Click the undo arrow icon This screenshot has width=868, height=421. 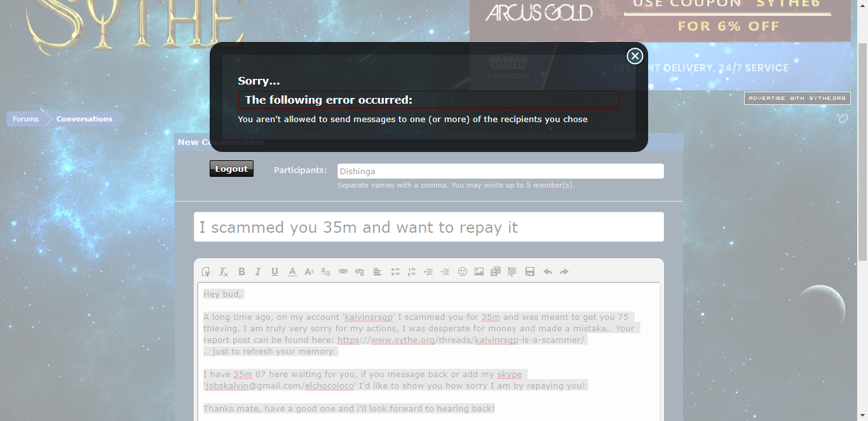tap(548, 272)
